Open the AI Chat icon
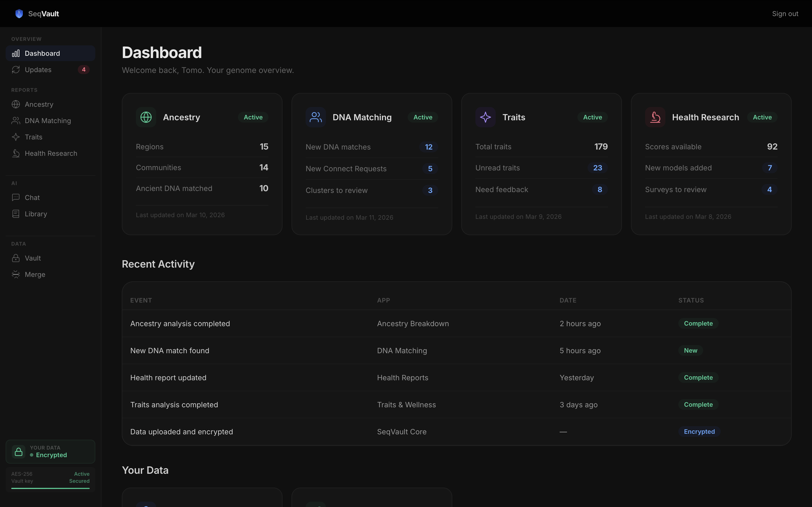The image size is (812, 507). coord(16,197)
